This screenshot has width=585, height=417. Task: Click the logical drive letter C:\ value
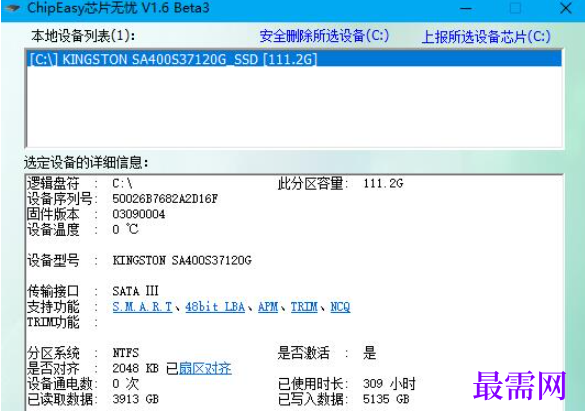(122, 184)
